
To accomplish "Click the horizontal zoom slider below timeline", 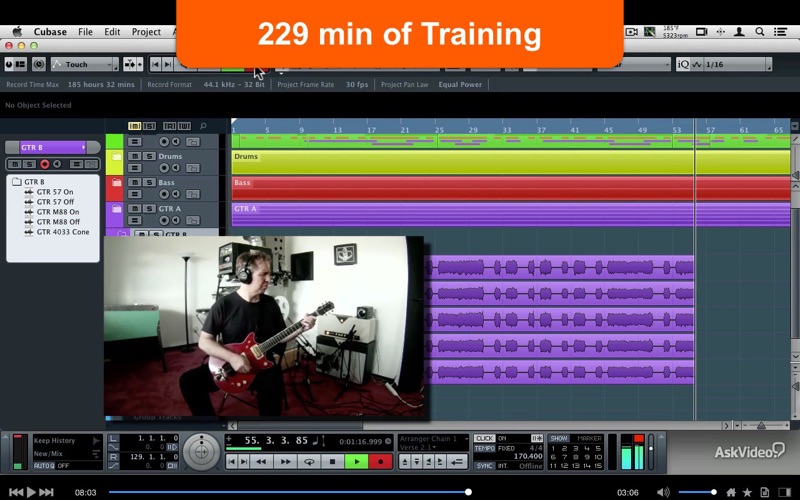I will 764,425.
